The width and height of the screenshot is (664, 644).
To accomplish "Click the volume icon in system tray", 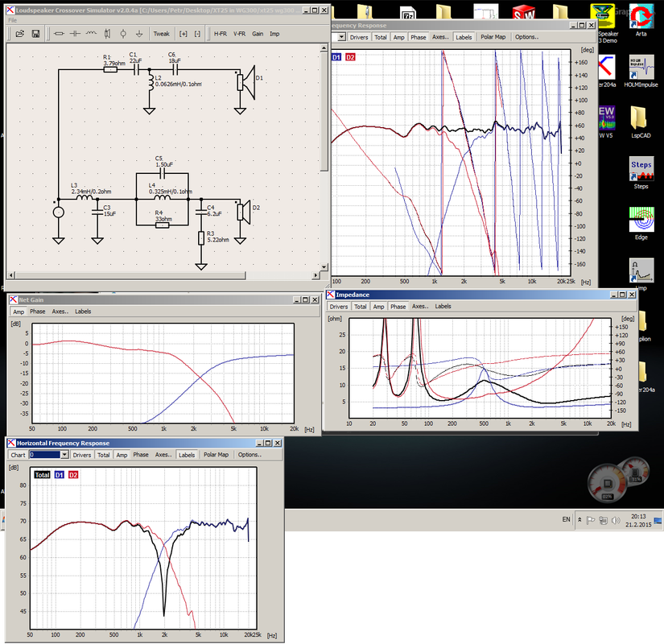I will [x=616, y=520].
